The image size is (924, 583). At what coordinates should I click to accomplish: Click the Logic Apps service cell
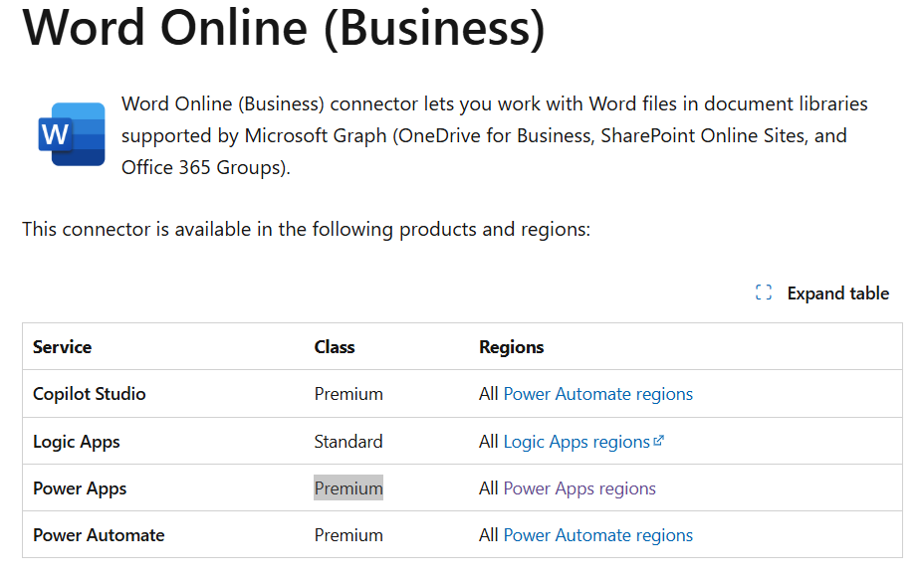(x=76, y=442)
